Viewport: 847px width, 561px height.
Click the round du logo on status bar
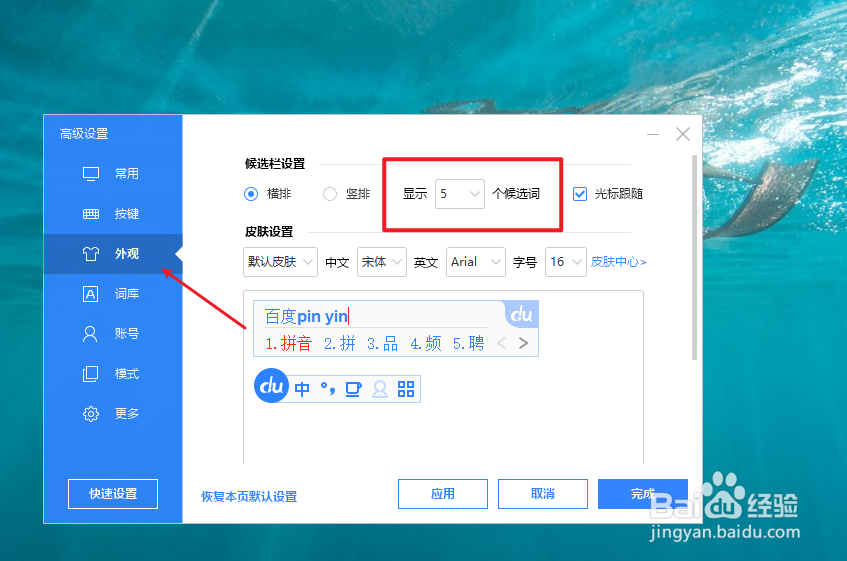[x=271, y=386]
